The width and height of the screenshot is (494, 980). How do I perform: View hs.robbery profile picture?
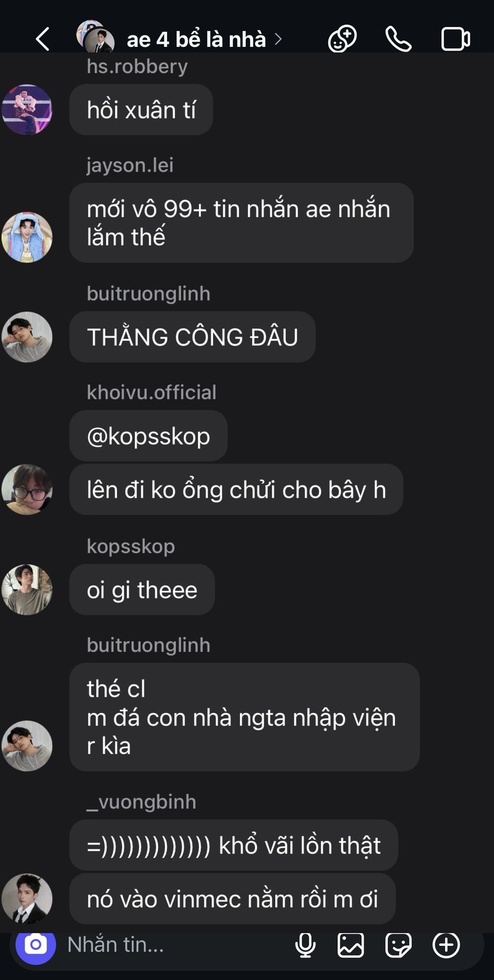27,110
